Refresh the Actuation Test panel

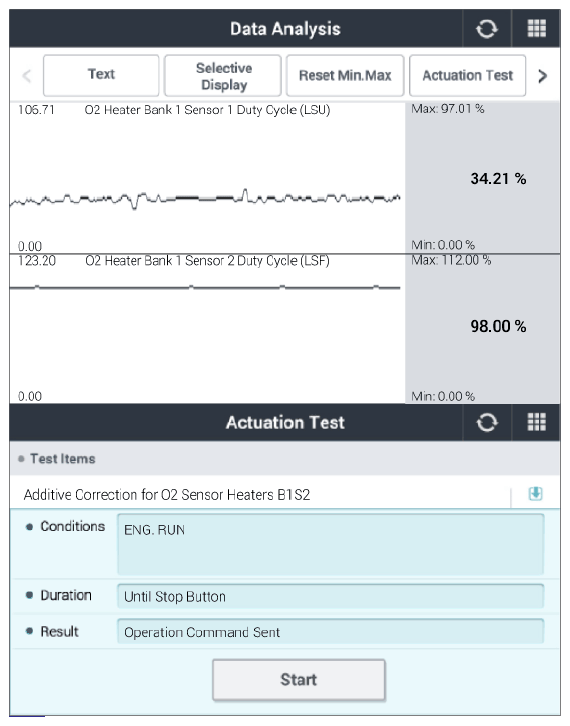(487, 422)
